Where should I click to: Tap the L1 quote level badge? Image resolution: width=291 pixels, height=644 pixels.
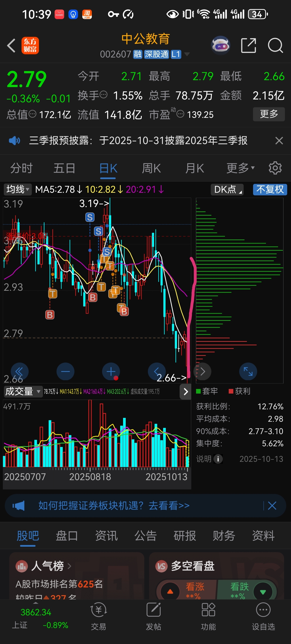[x=176, y=54]
